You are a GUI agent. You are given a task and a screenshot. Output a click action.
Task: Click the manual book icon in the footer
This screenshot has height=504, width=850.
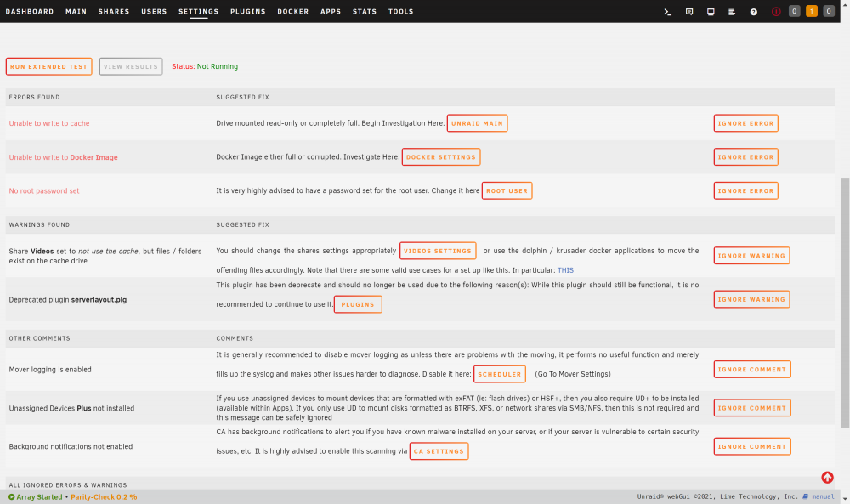click(x=806, y=496)
